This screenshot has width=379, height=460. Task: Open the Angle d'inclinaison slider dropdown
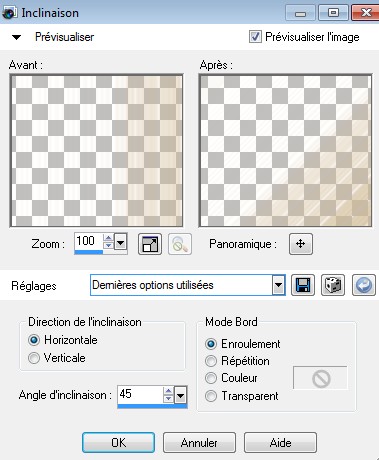[x=181, y=396]
